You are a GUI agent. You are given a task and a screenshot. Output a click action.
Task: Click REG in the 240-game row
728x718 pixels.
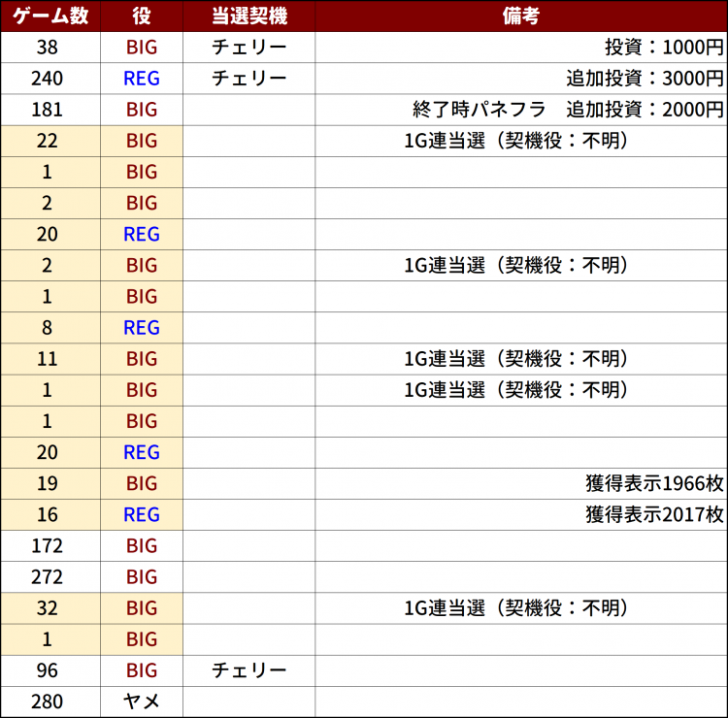point(142,79)
